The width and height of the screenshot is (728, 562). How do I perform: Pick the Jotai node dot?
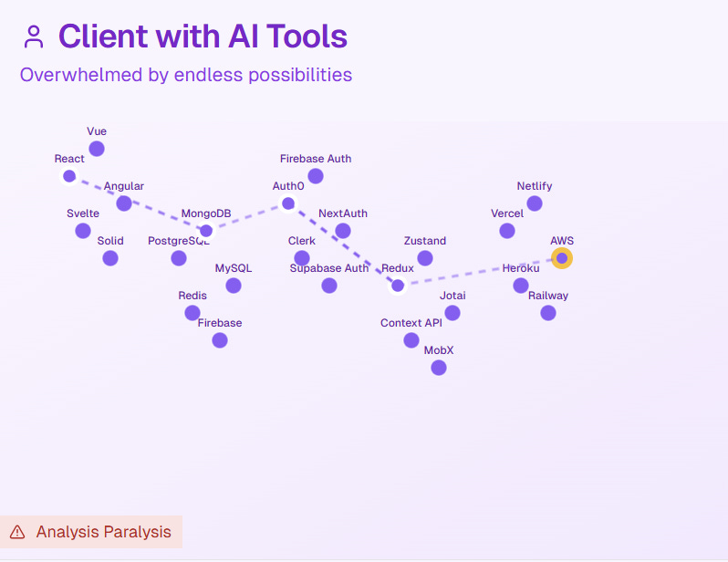point(452,313)
